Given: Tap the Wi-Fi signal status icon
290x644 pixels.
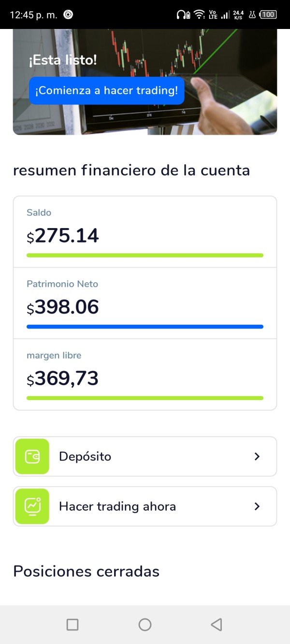Looking at the screenshot, I should pyautogui.click(x=199, y=14).
